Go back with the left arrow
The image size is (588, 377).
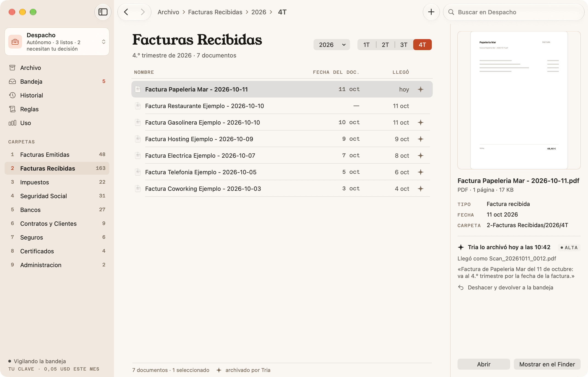[126, 12]
